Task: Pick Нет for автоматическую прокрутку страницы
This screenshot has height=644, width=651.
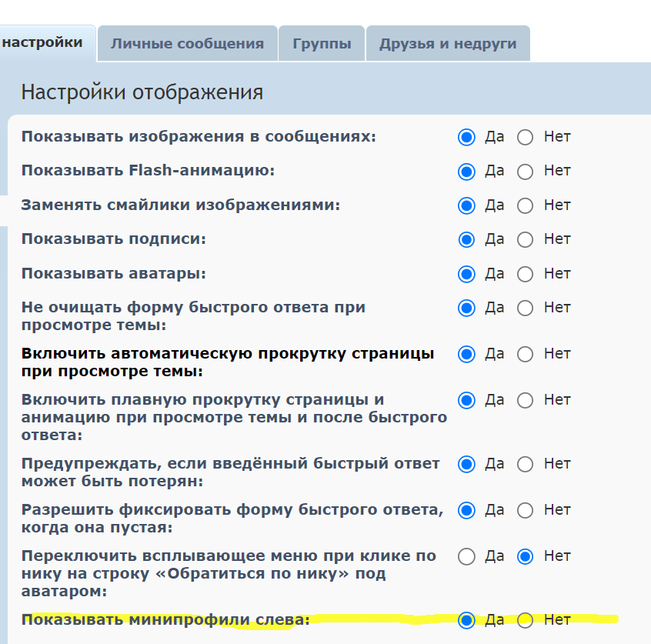Action: coord(525,354)
